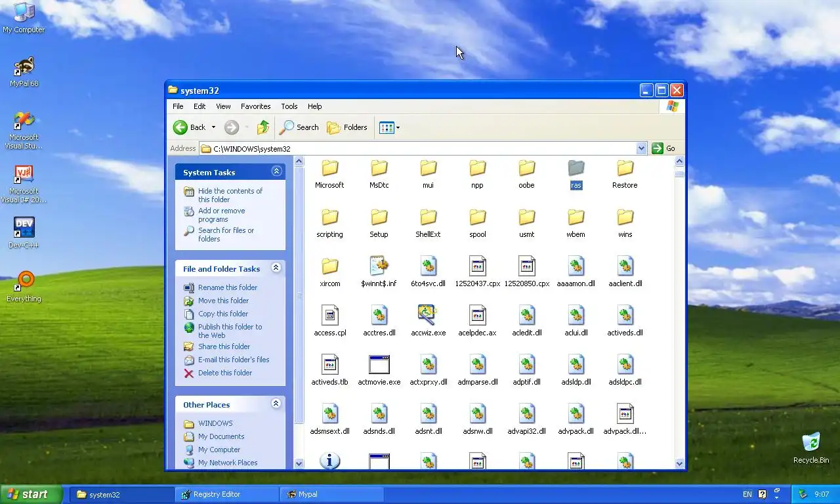This screenshot has width=840, height=504.
Task: Switch to Mypal taskbar button
Action: (x=333, y=494)
